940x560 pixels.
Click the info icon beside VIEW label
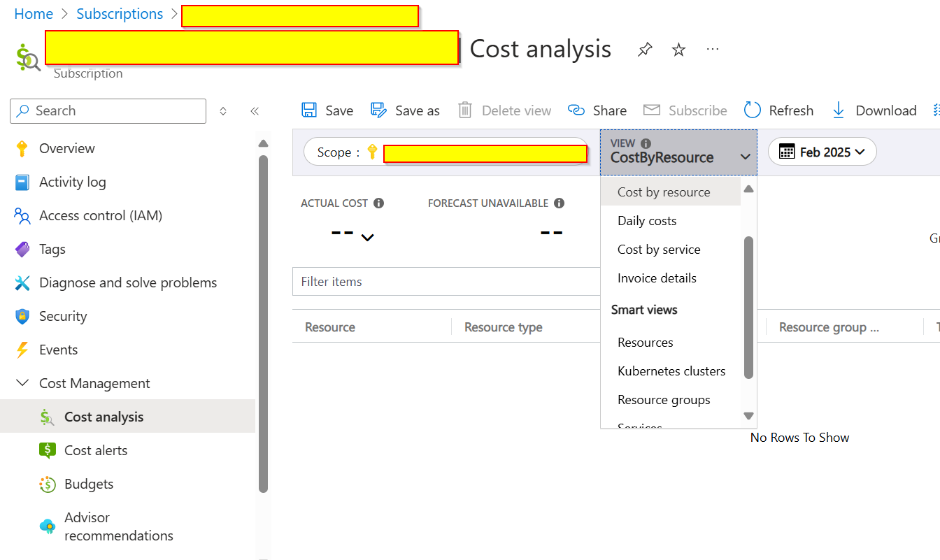tap(646, 143)
